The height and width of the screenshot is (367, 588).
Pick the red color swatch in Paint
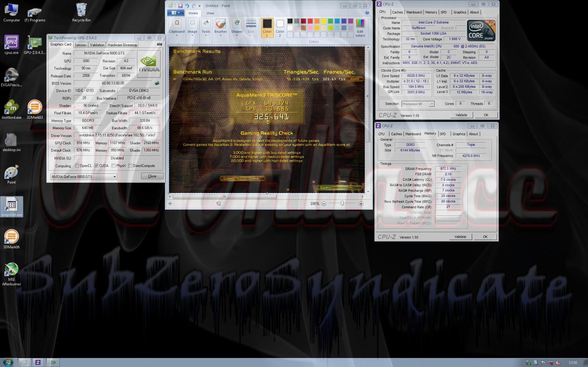coord(310,21)
